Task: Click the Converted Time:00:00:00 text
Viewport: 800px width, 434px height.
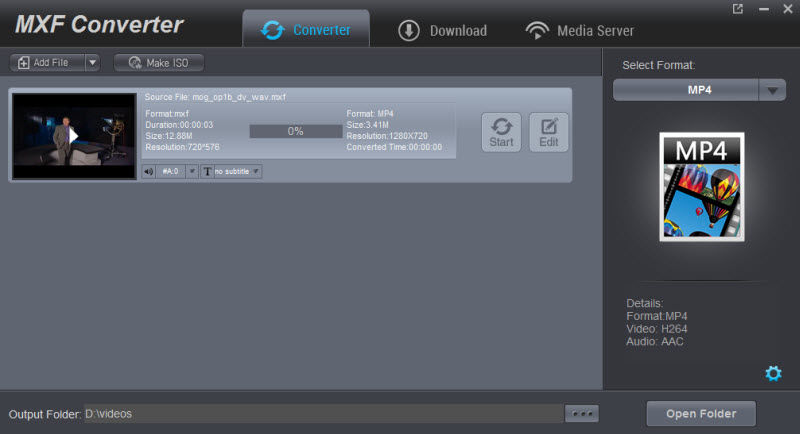Action: pyautogui.click(x=394, y=147)
